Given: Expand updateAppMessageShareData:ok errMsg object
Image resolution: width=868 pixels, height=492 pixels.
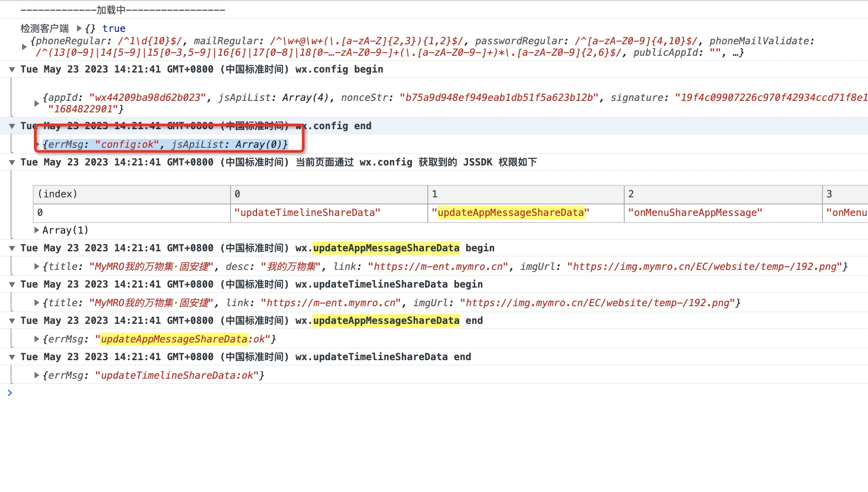Looking at the screenshot, I should [x=37, y=339].
